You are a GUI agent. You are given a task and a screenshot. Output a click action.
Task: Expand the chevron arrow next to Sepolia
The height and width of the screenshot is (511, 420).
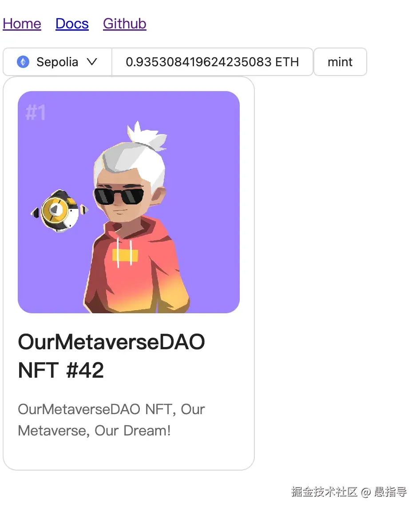92,62
